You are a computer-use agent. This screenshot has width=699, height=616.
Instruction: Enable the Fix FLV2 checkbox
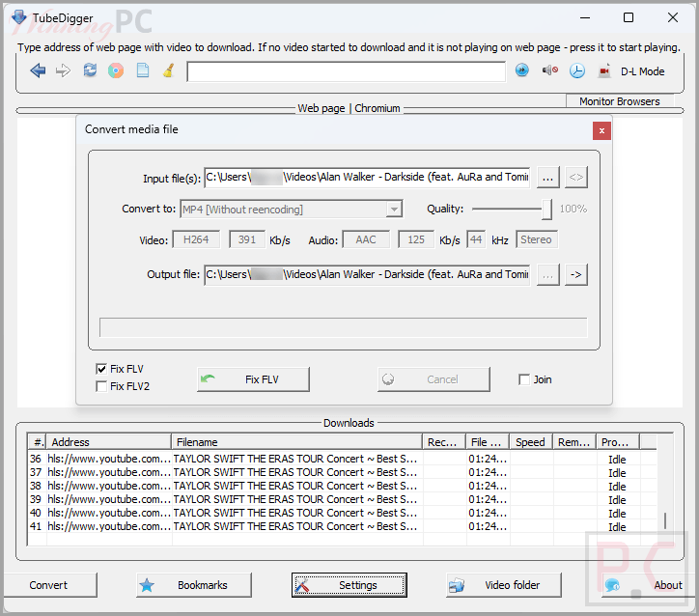coord(101,386)
